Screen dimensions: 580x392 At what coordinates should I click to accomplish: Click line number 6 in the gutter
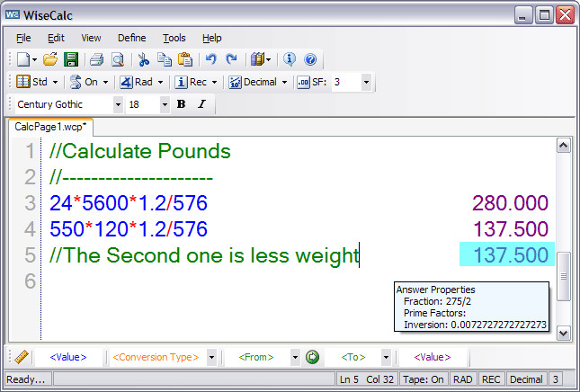(x=30, y=281)
